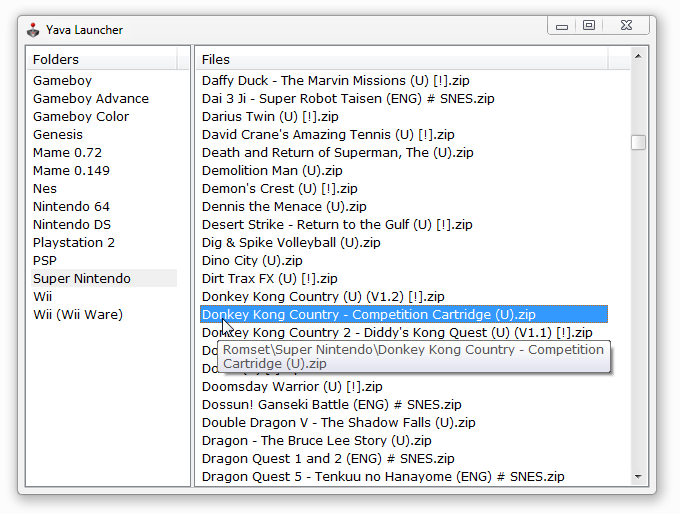Select the Wii (Wii Ware) folder
Viewport: 680px width, 514px height.
(x=78, y=314)
